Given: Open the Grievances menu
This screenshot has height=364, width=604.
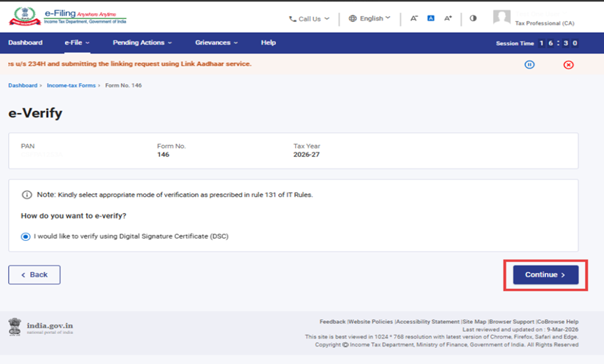Looking at the screenshot, I should tap(216, 43).
